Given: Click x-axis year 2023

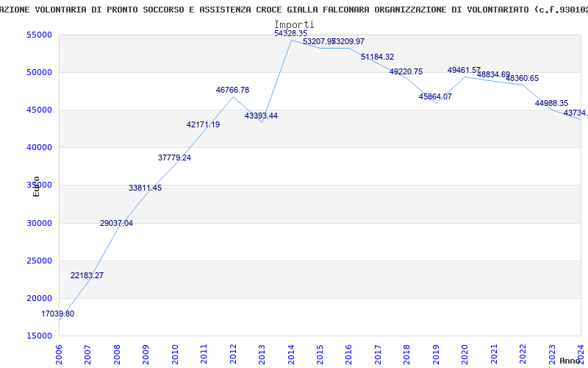Looking at the screenshot, I should [553, 354].
